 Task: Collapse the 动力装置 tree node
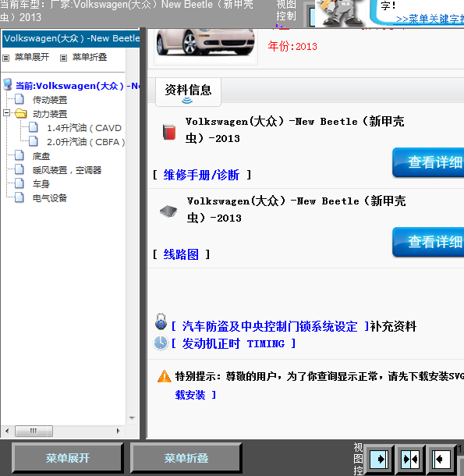pos(6,113)
